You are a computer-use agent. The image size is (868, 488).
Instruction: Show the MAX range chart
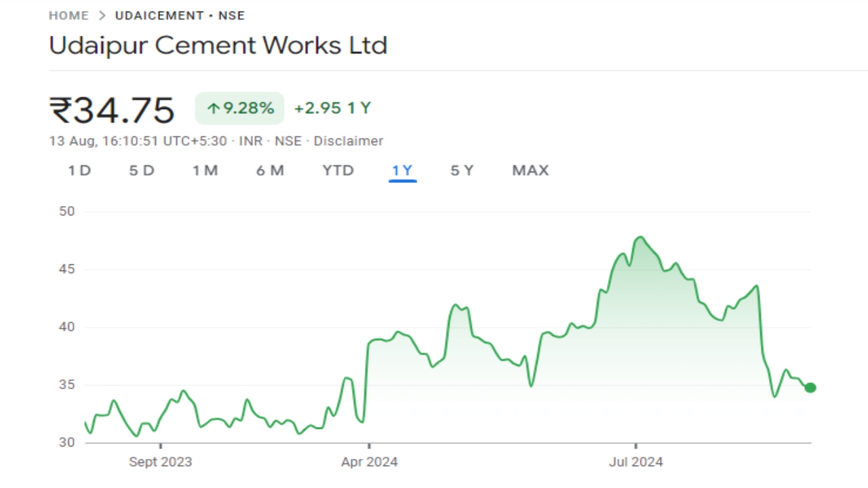(x=530, y=170)
